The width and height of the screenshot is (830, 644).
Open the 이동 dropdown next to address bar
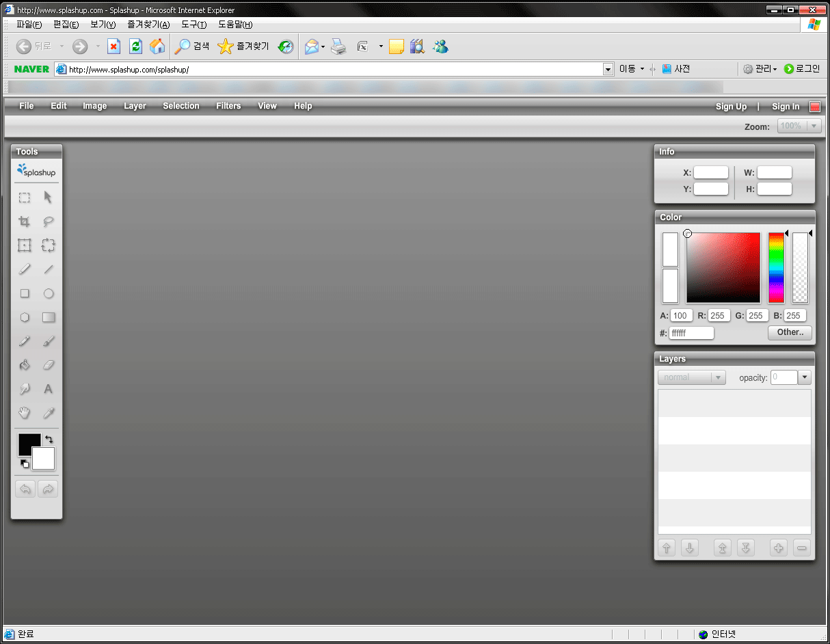632,69
